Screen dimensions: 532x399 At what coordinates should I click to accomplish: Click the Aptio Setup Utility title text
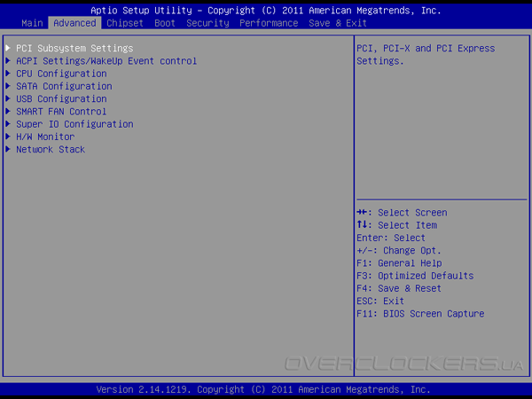pyautogui.click(x=266, y=11)
